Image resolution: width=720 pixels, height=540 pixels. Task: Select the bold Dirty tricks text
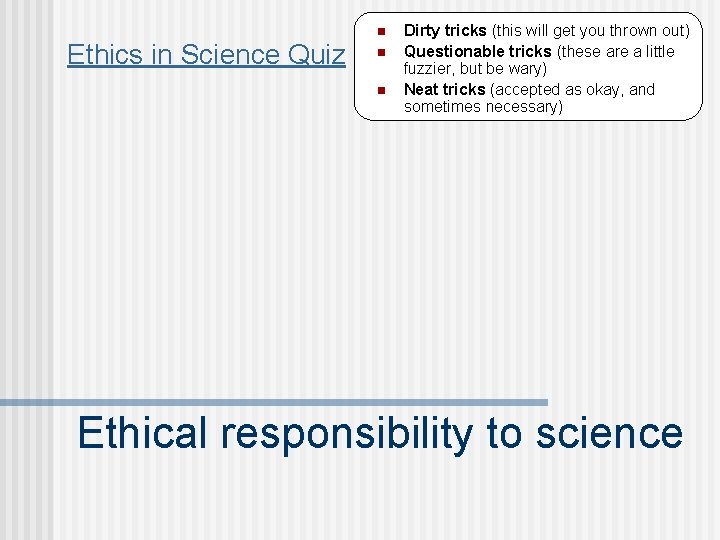(445, 31)
